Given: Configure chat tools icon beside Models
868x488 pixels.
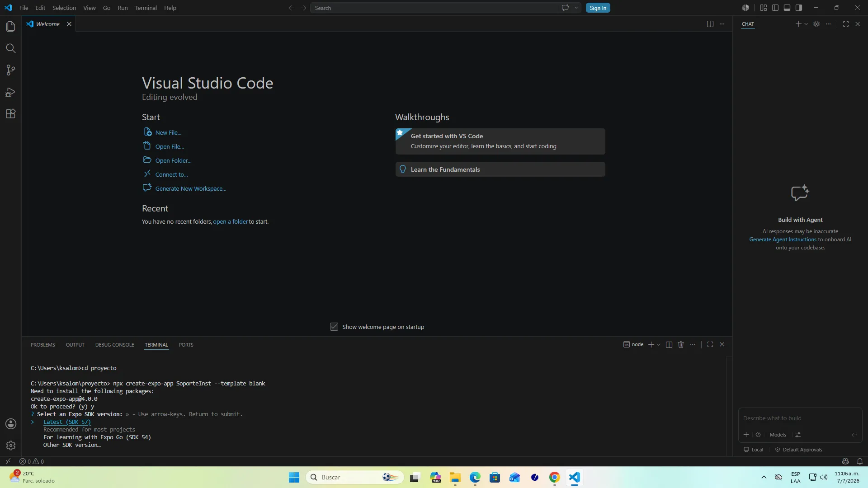Looking at the screenshot, I should [798, 435].
